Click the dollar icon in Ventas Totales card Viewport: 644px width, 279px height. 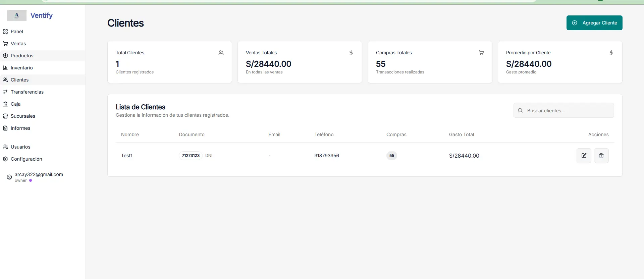(x=351, y=53)
